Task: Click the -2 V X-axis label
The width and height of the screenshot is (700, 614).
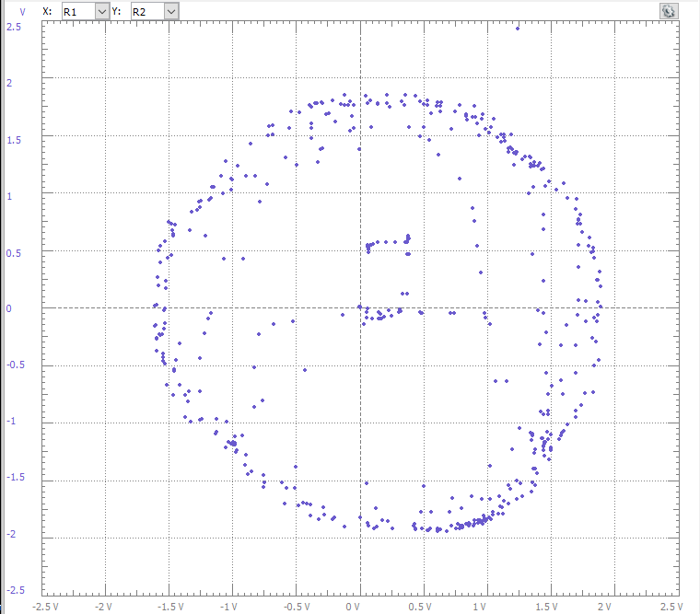Action: click(x=103, y=607)
